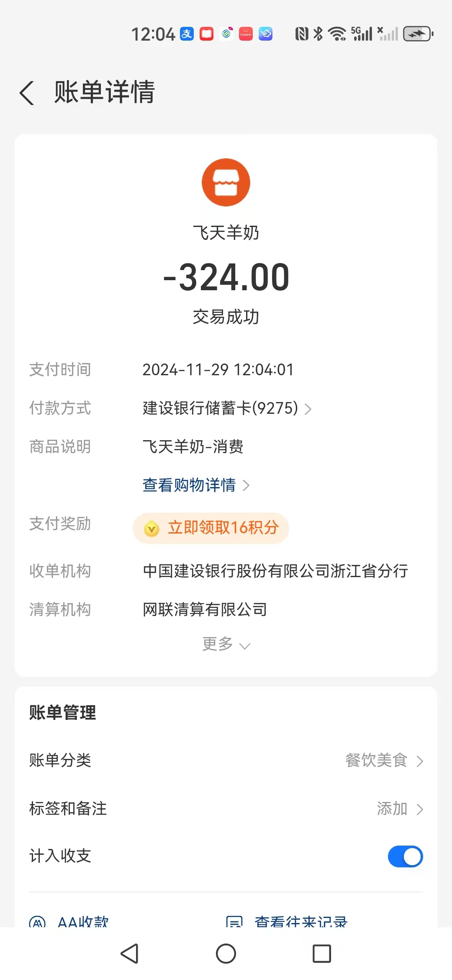This screenshot has width=452, height=980.
Task: Tap the gold coin reward icon
Action: pos(152,529)
